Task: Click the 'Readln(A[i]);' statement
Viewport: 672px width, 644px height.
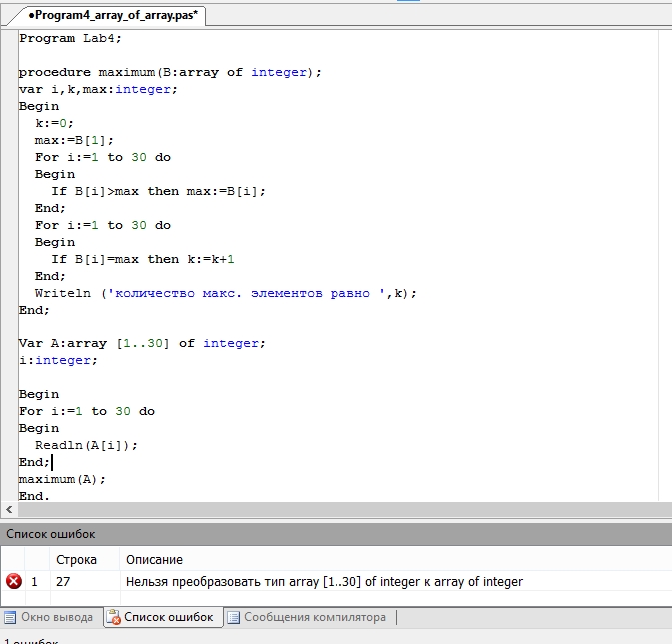Action: tap(86, 445)
